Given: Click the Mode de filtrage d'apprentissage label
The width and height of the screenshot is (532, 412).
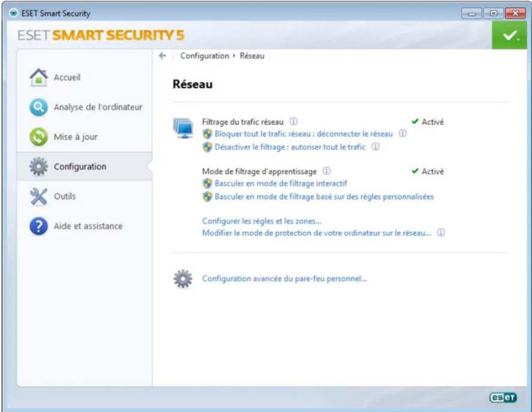Looking at the screenshot, I should (x=259, y=172).
